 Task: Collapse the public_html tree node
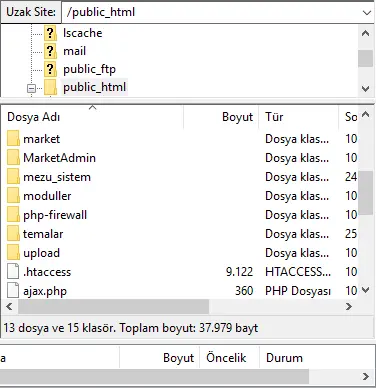click(31, 88)
